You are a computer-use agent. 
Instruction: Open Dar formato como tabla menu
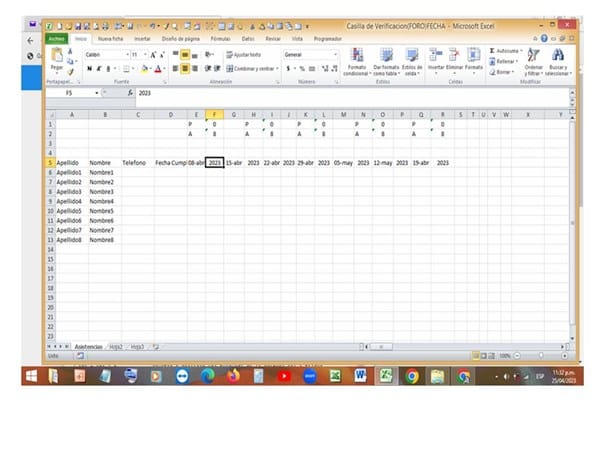coord(386,62)
